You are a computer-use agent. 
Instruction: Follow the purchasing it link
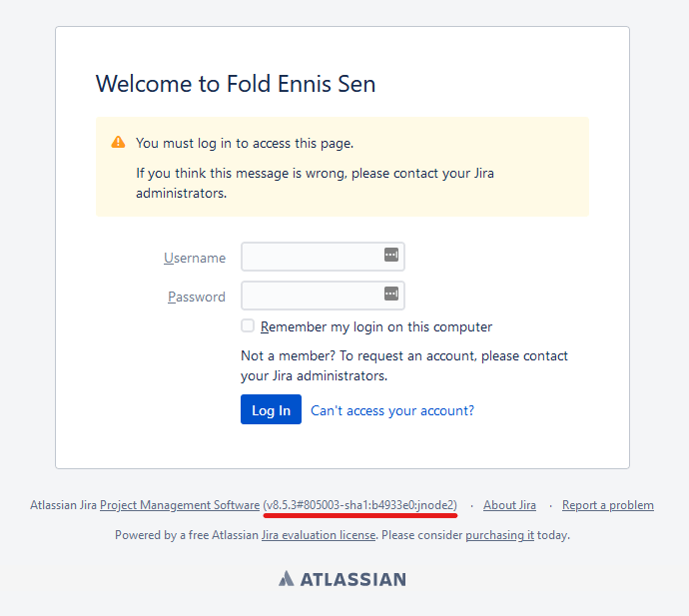499,535
